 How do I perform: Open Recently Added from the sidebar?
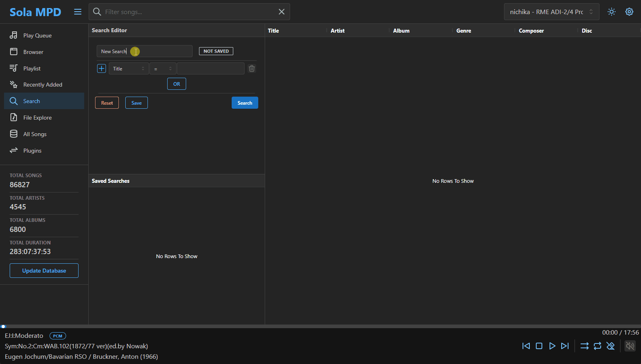(43, 85)
